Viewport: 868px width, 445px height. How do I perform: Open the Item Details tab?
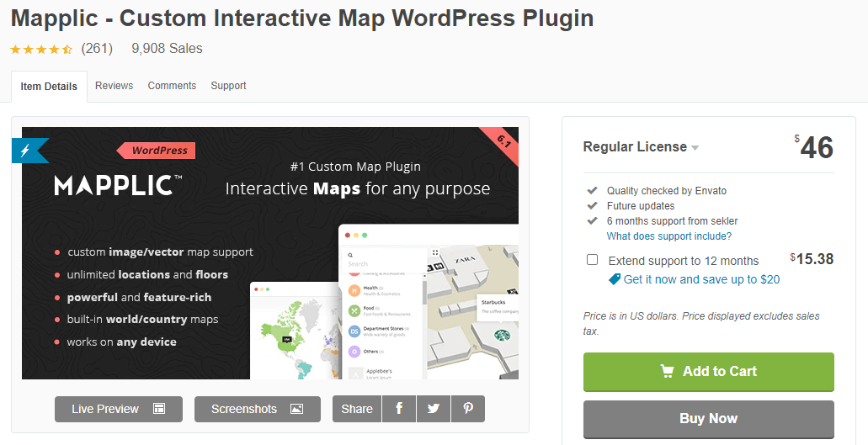(49, 87)
